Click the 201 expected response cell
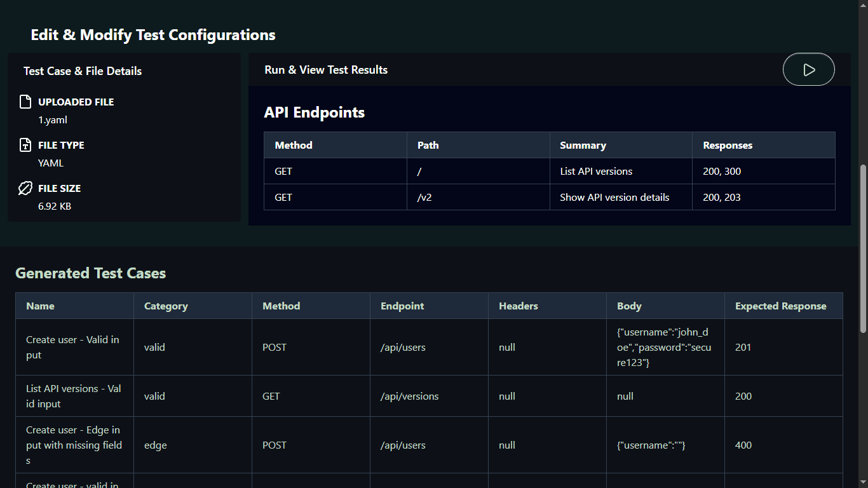This screenshot has height=488, width=868. point(783,347)
